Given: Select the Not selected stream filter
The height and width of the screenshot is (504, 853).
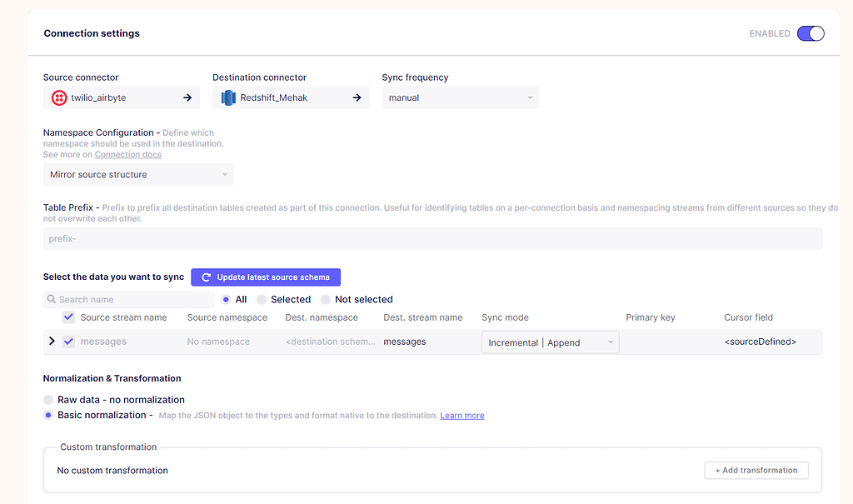Looking at the screenshot, I should coord(324,298).
